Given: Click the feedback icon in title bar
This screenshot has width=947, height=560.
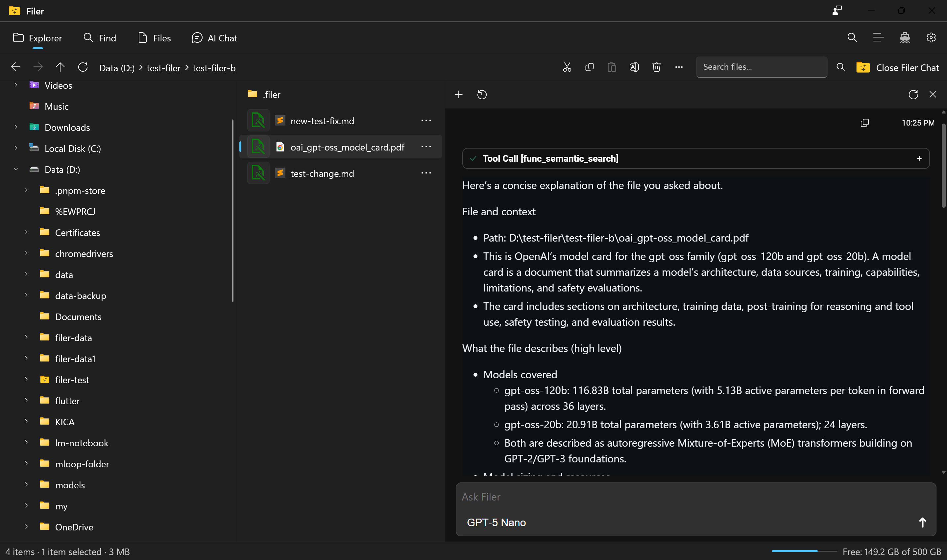Looking at the screenshot, I should pos(837,11).
